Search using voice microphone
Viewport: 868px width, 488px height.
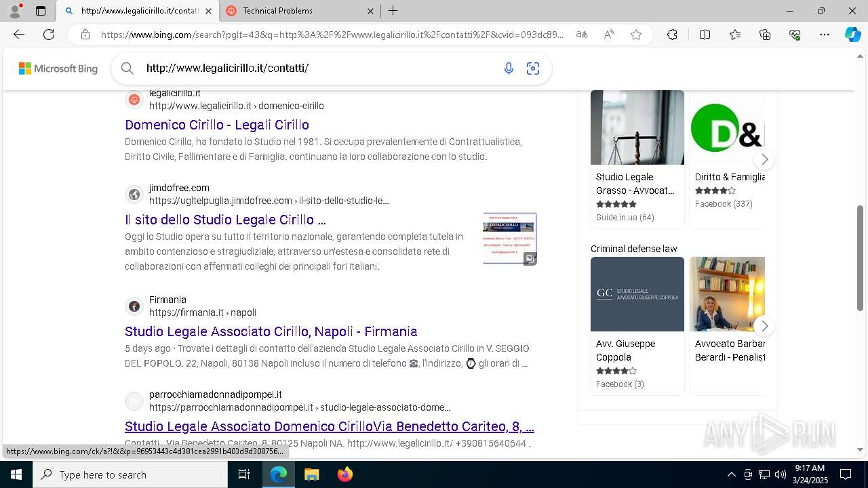[x=509, y=68]
